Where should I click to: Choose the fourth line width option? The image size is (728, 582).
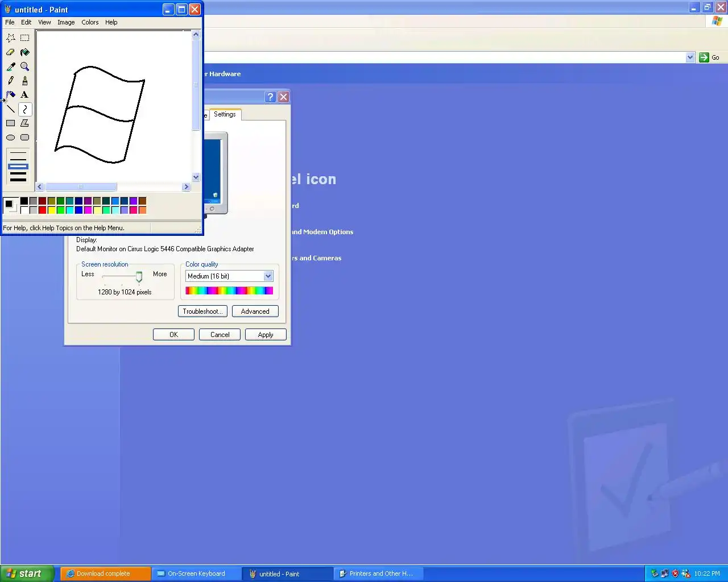tap(18, 173)
